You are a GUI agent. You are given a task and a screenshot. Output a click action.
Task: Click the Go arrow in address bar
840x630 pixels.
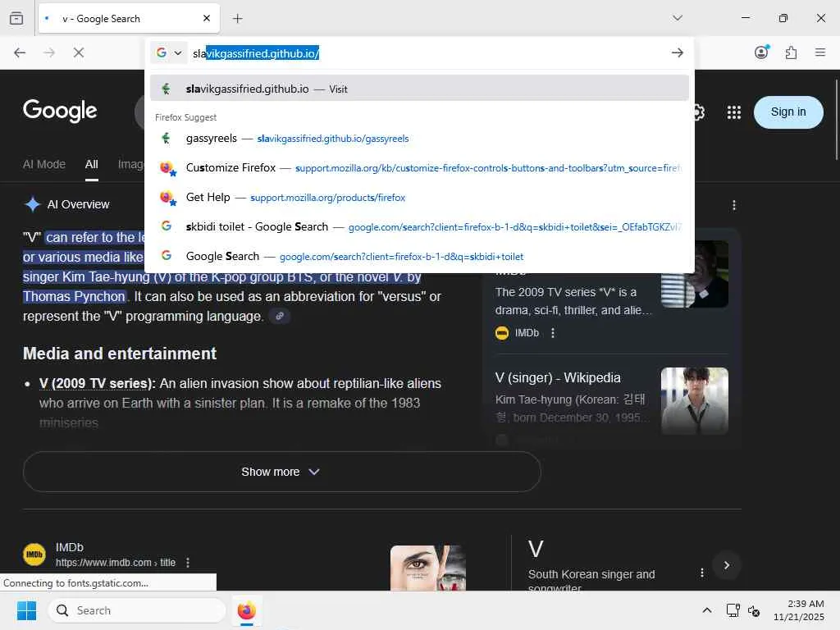tap(677, 52)
